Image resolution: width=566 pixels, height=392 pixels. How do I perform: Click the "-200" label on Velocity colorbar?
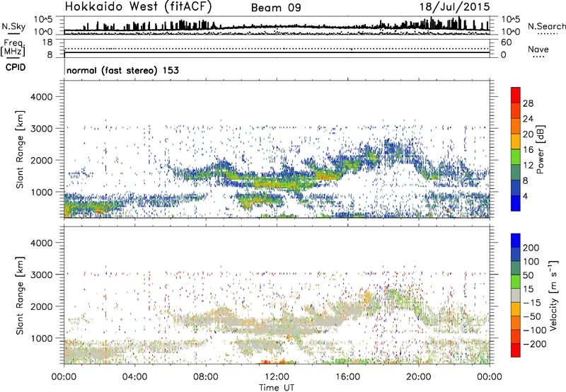(x=535, y=344)
